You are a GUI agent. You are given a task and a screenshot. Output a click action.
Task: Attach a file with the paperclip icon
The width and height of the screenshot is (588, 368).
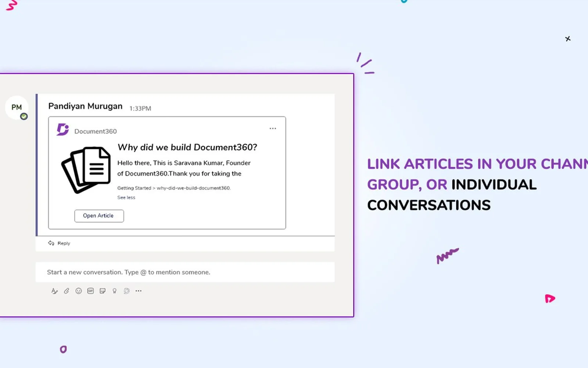click(67, 291)
